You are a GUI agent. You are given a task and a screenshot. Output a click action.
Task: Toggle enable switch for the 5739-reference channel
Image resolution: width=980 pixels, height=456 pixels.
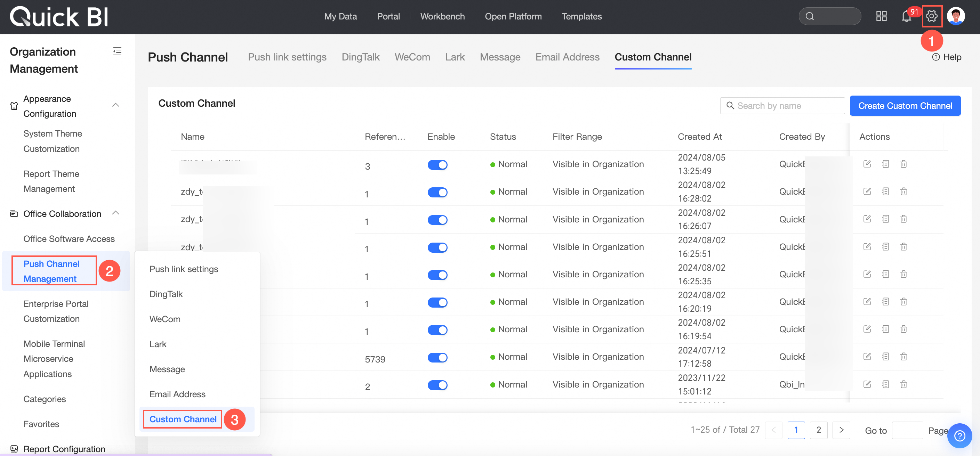pyautogui.click(x=437, y=358)
